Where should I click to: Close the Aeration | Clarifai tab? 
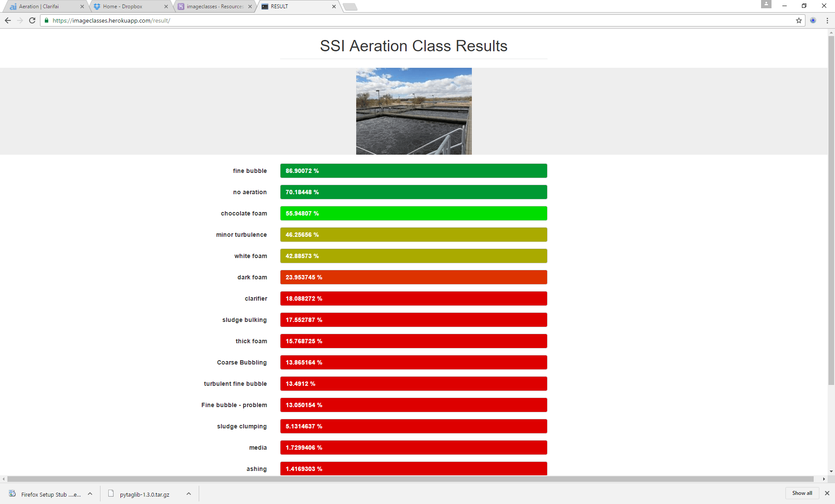tap(82, 7)
